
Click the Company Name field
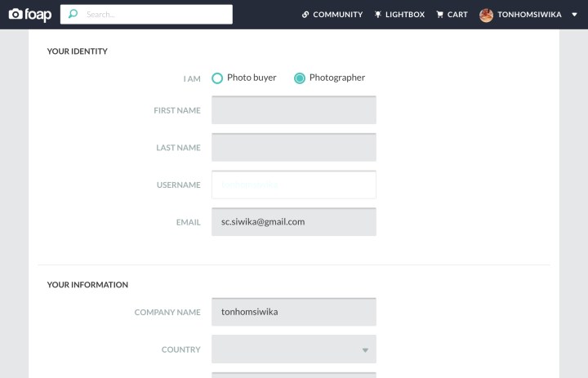(294, 312)
